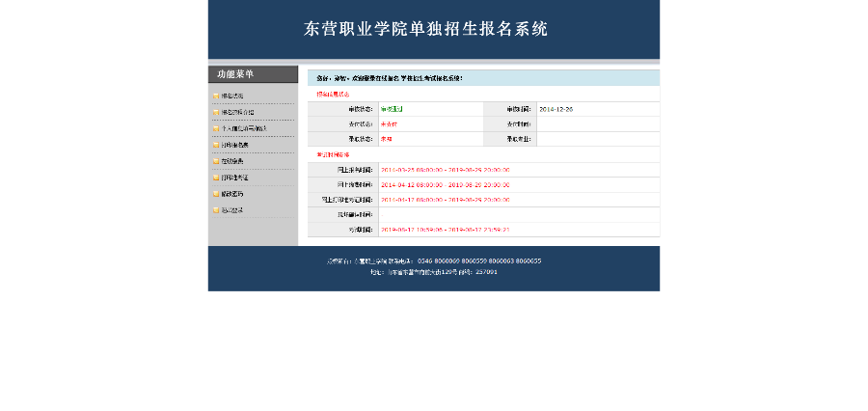Click the folder icon beside 打印报名表
Image resolution: width=868 pixels, height=411 pixels.
coord(216,145)
